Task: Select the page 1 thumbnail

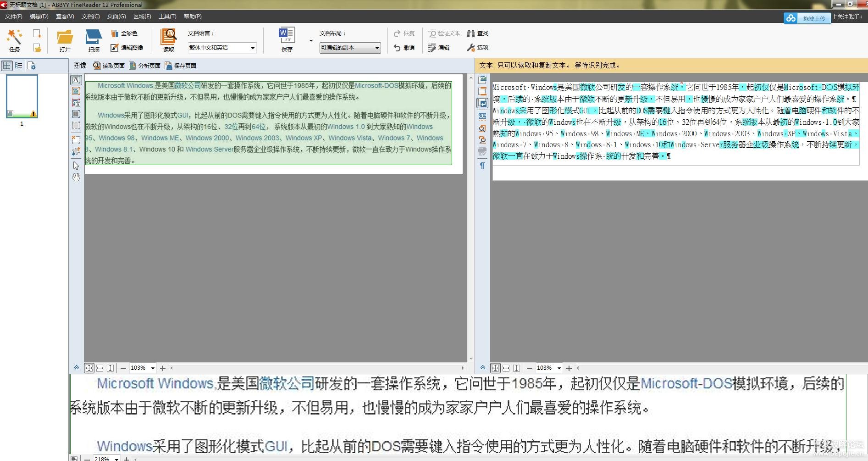Action: pyautogui.click(x=22, y=96)
